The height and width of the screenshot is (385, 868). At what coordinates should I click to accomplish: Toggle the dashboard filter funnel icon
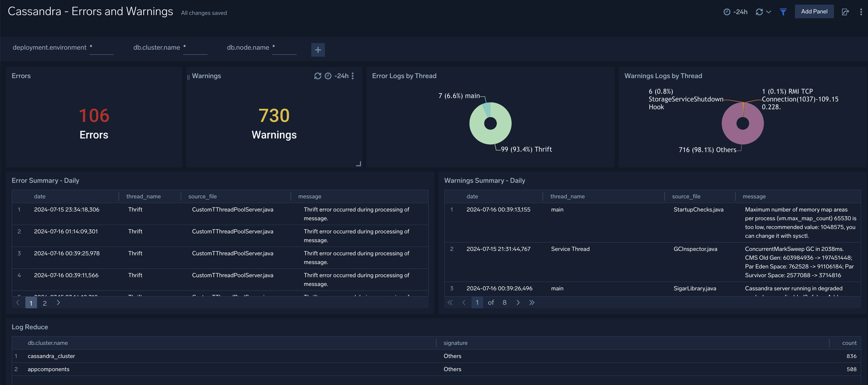point(783,12)
